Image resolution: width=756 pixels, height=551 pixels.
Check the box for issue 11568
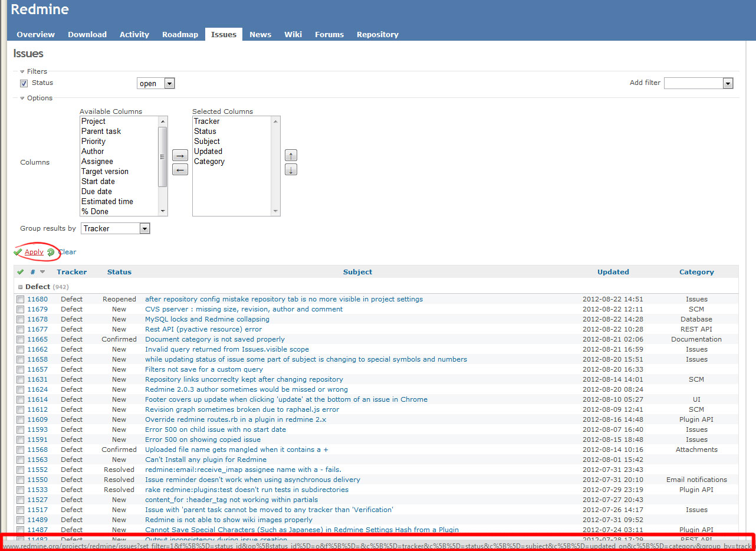21,450
